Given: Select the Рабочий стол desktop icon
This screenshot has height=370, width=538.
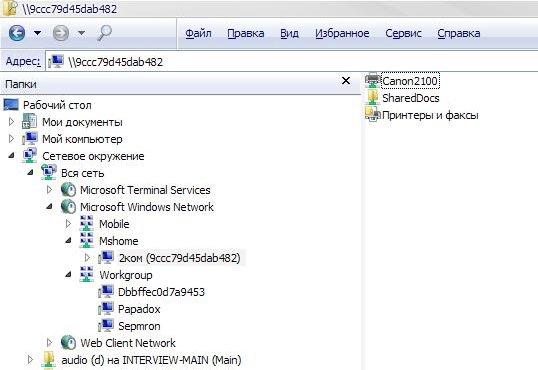Looking at the screenshot, I should click(11, 105).
